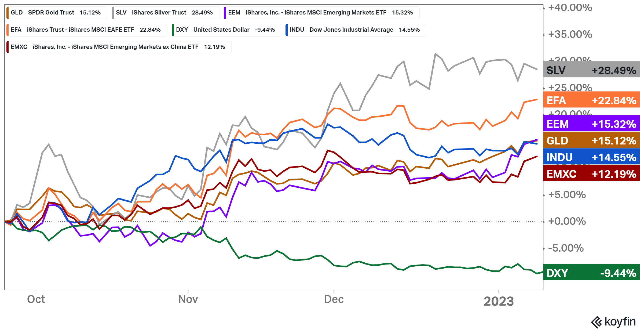
Task: Click the Koyfin logo icon
Action: 596,322
